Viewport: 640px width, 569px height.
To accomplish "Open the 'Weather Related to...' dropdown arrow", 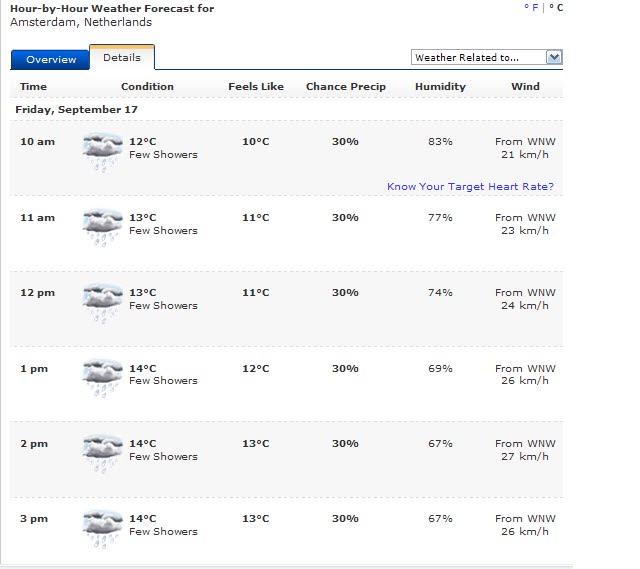I will pyautogui.click(x=554, y=57).
